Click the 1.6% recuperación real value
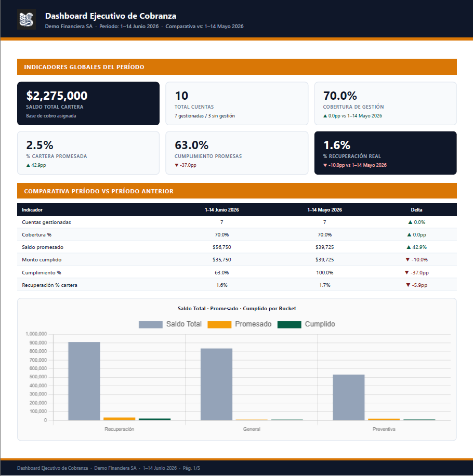Viewport: 473px width, 476px height. pyautogui.click(x=337, y=145)
